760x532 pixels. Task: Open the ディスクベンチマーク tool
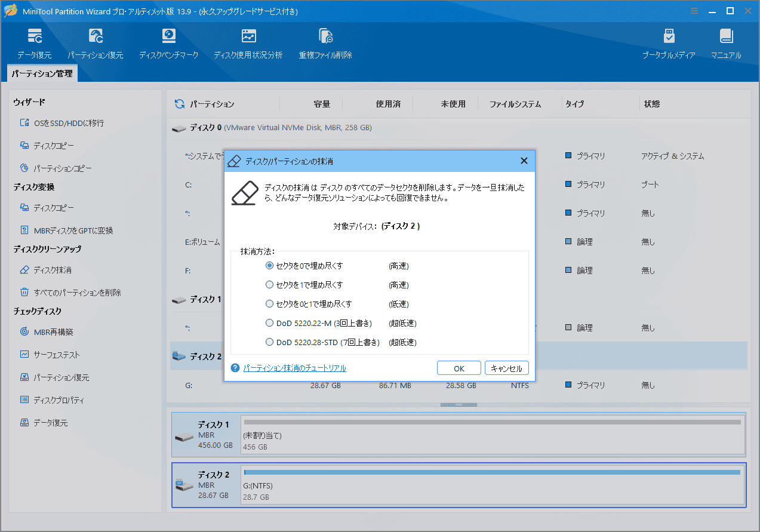[169, 44]
